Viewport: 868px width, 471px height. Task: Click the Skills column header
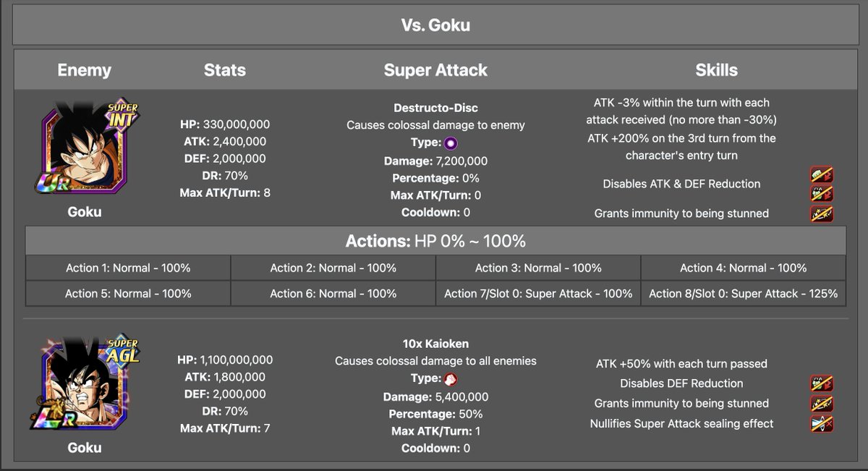(716, 70)
